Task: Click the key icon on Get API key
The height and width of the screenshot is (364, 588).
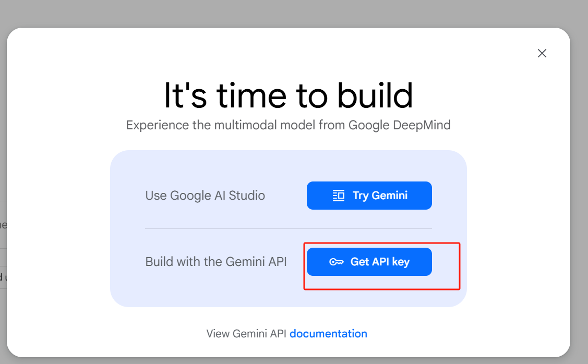Action: click(337, 262)
